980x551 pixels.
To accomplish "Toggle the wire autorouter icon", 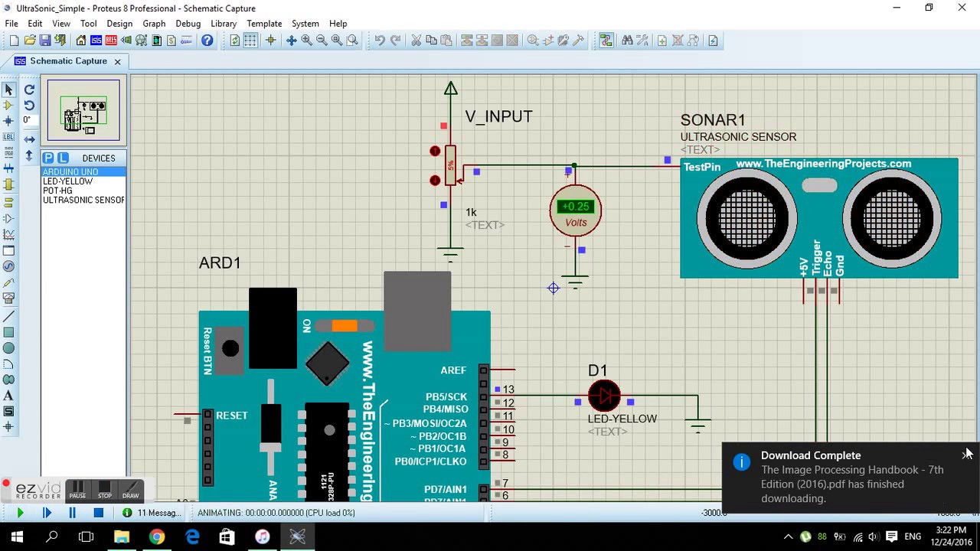I will point(606,41).
